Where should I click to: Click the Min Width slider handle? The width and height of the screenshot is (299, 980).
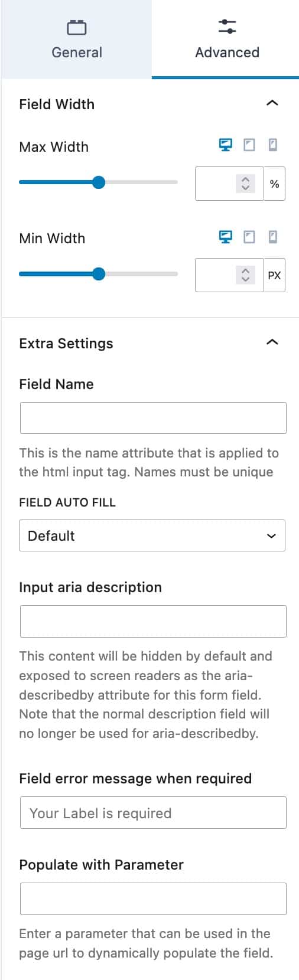[x=99, y=274]
